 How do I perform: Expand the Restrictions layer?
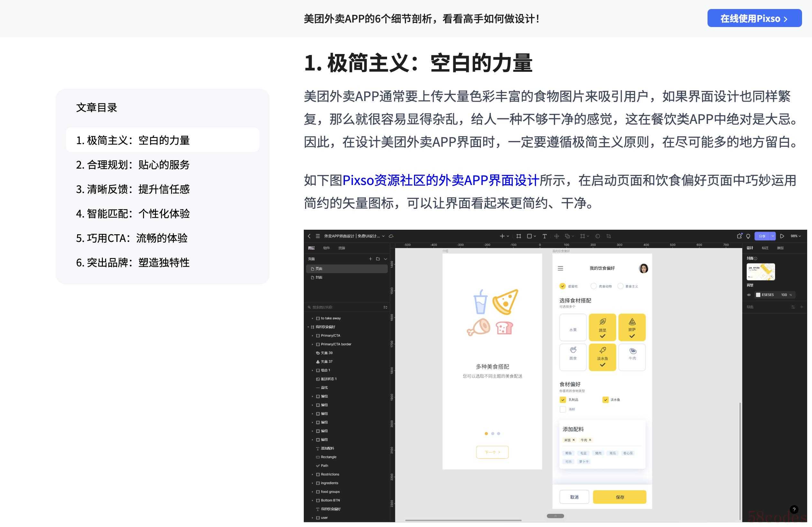coord(312,475)
